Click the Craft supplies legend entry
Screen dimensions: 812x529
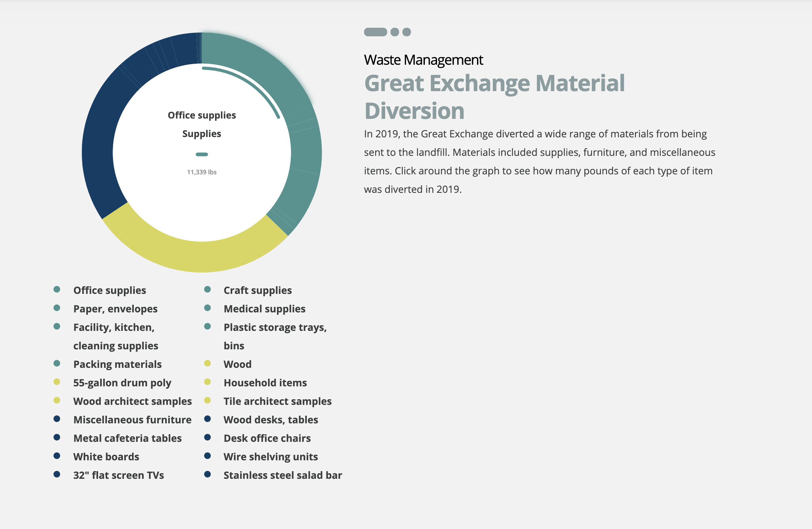(x=258, y=290)
